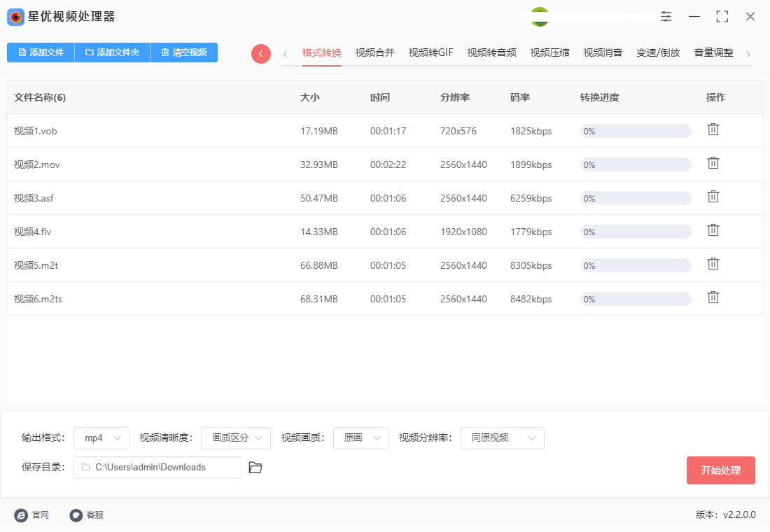
Task: Open the 输出格式 output format dropdown
Action: click(101, 438)
